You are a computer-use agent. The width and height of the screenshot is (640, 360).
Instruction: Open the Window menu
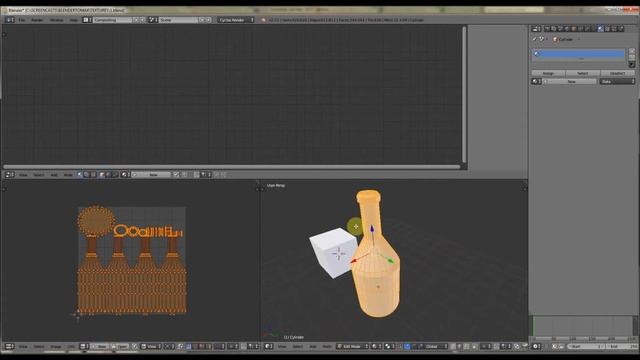point(56,20)
